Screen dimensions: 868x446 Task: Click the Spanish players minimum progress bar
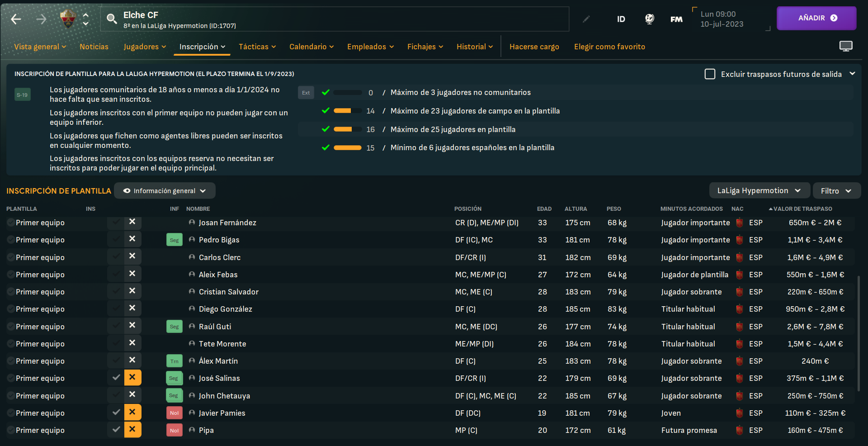(x=348, y=147)
